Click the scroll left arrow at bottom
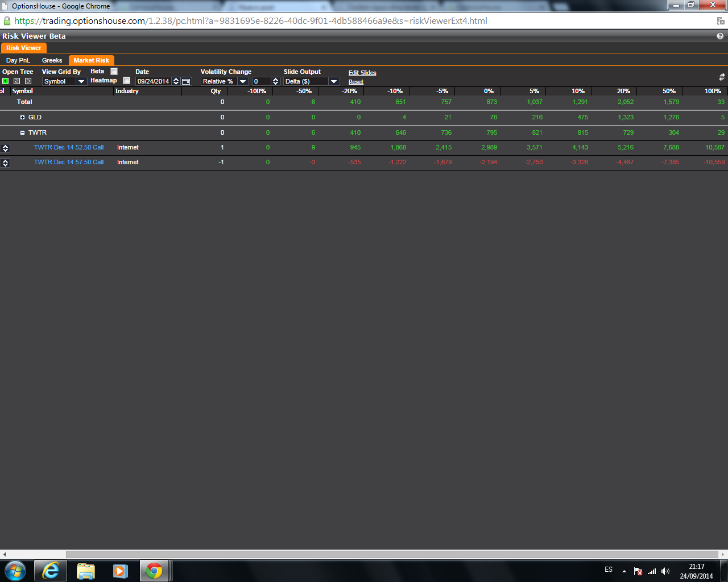728x582 pixels. 5,554
